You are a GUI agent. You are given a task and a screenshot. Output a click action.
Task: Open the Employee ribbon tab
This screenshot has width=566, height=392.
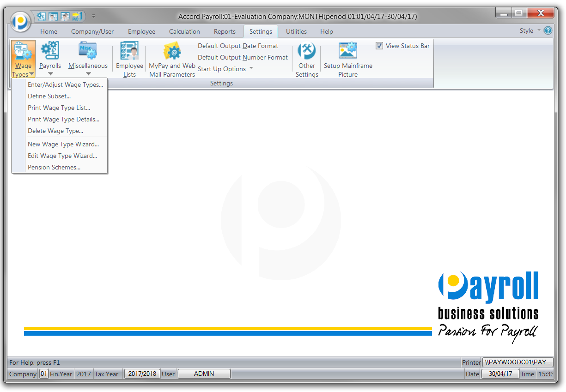pos(141,31)
